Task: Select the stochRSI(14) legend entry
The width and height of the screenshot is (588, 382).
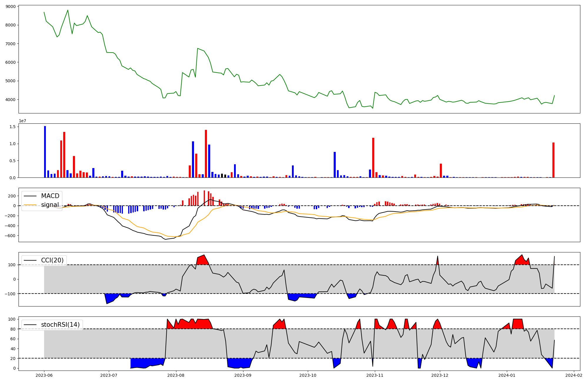Action: (52, 325)
